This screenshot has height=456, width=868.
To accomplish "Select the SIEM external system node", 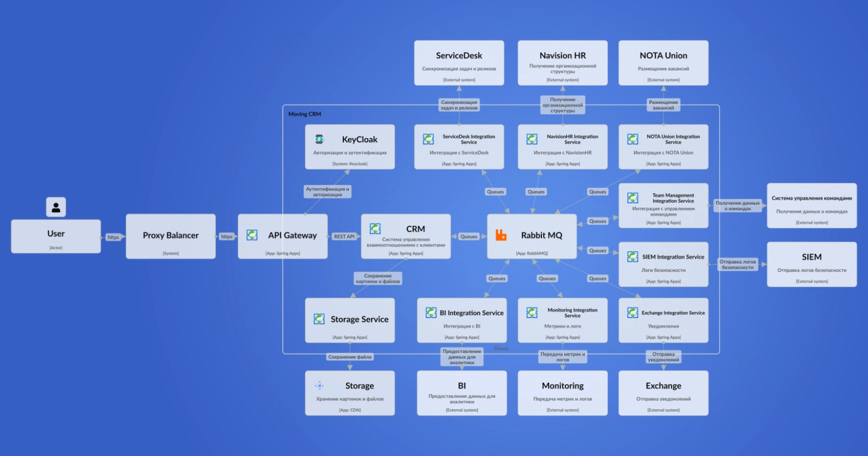I will (812, 264).
